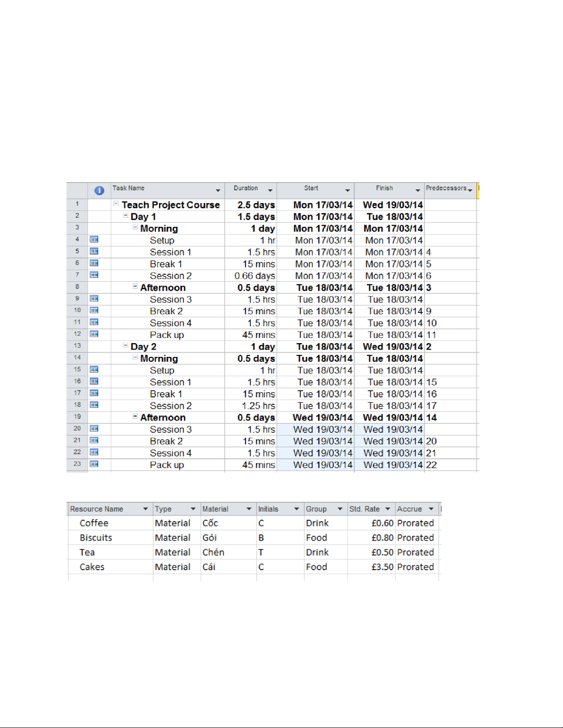
Task: Click the calendar indicator icon in row 20 Session 3
Action: coord(94,429)
